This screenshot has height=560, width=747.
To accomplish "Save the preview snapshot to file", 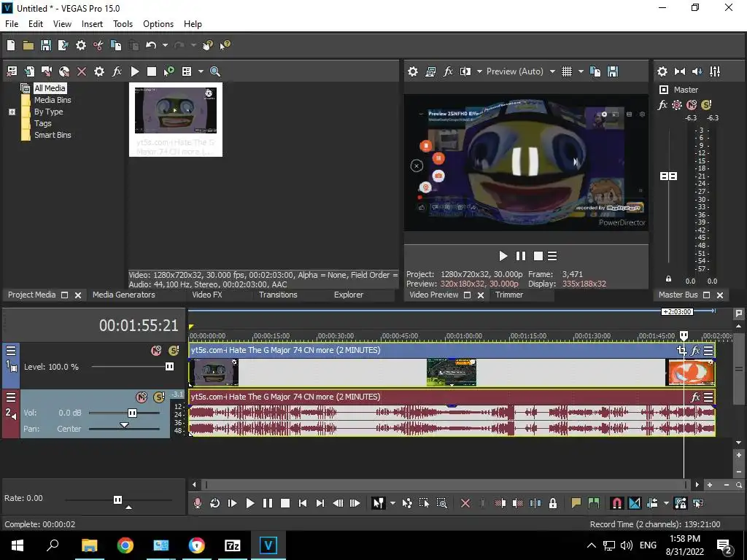I will [613, 71].
